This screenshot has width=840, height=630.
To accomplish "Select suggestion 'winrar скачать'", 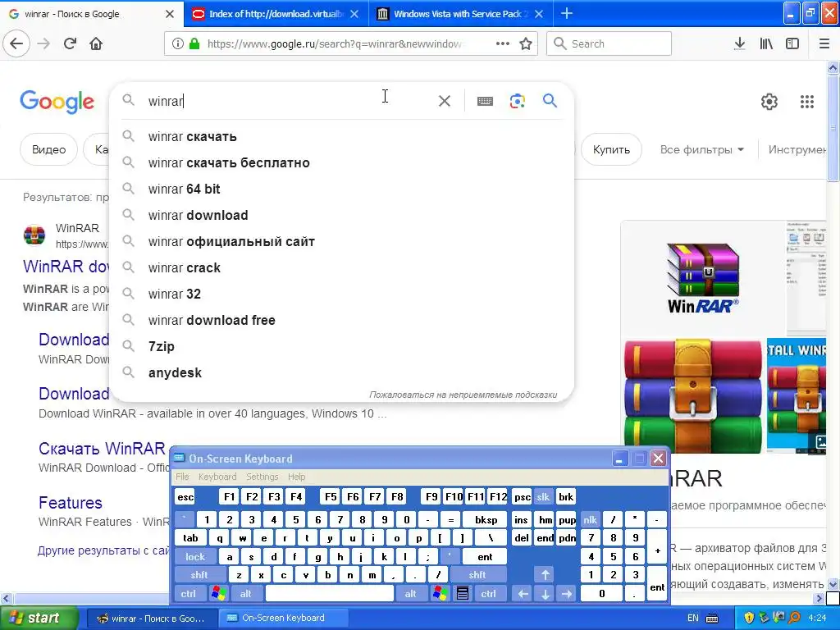I will click(341, 137).
